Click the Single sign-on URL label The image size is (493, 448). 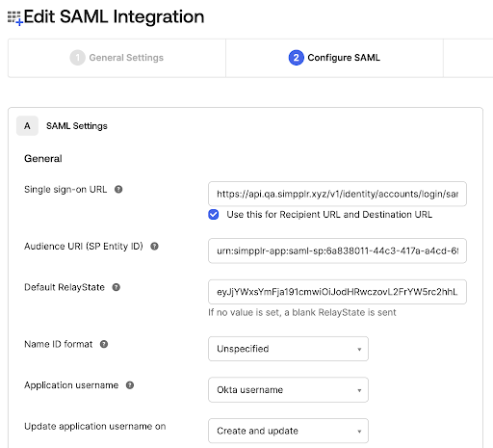click(x=65, y=190)
